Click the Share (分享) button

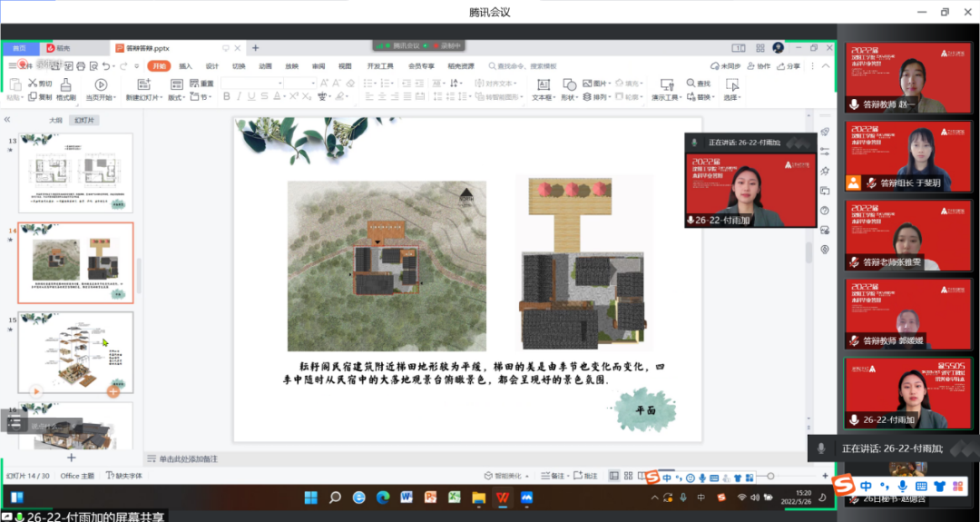(x=789, y=66)
